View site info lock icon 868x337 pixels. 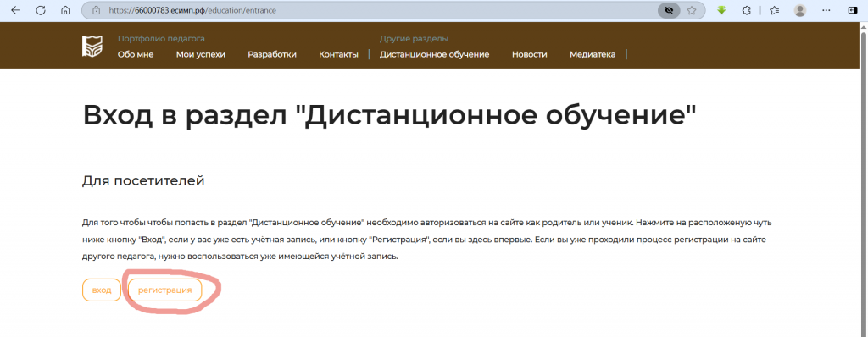(97, 10)
